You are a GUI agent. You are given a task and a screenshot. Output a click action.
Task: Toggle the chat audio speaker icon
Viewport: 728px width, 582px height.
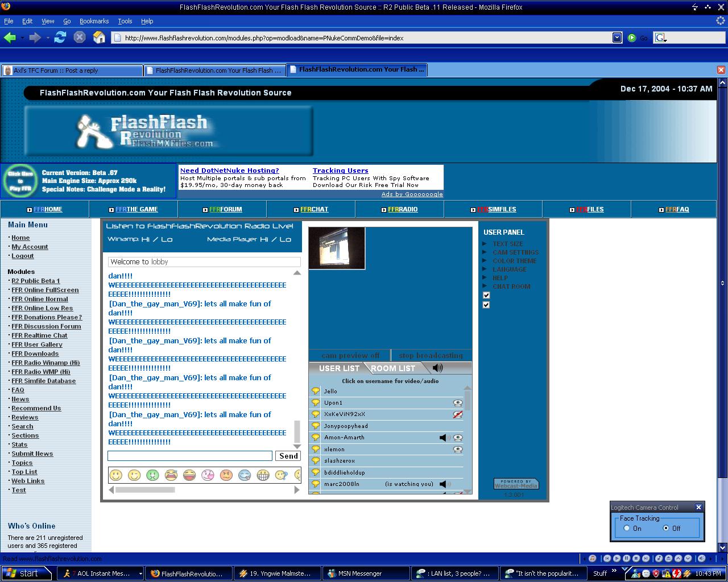(437, 368)
